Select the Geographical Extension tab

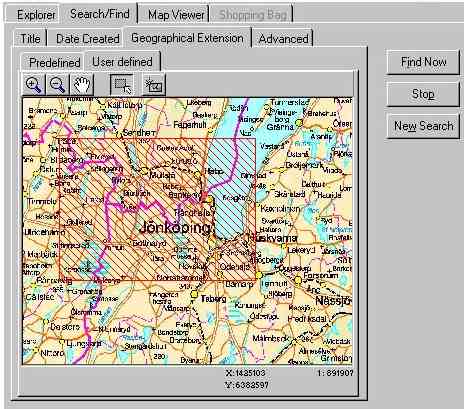[x=187, y=38]
